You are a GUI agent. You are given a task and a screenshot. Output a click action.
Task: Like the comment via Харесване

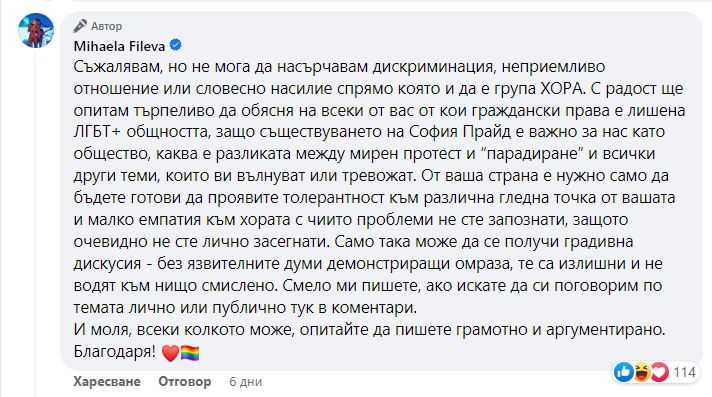107,382
